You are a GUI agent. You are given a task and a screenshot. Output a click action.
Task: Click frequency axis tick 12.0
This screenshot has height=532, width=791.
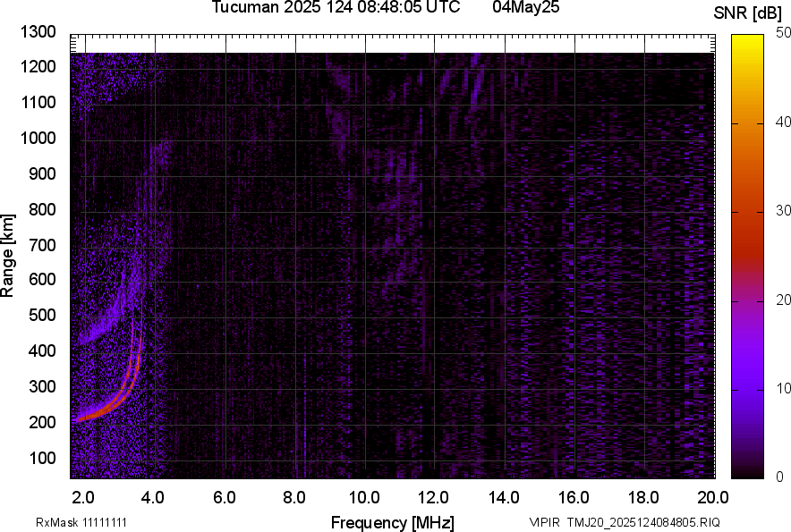click(433, 498)
